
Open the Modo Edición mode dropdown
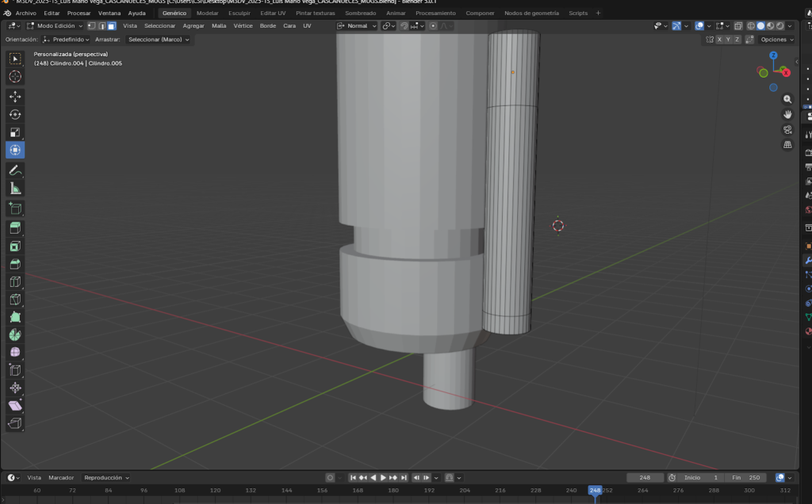(x=56, y=26)
